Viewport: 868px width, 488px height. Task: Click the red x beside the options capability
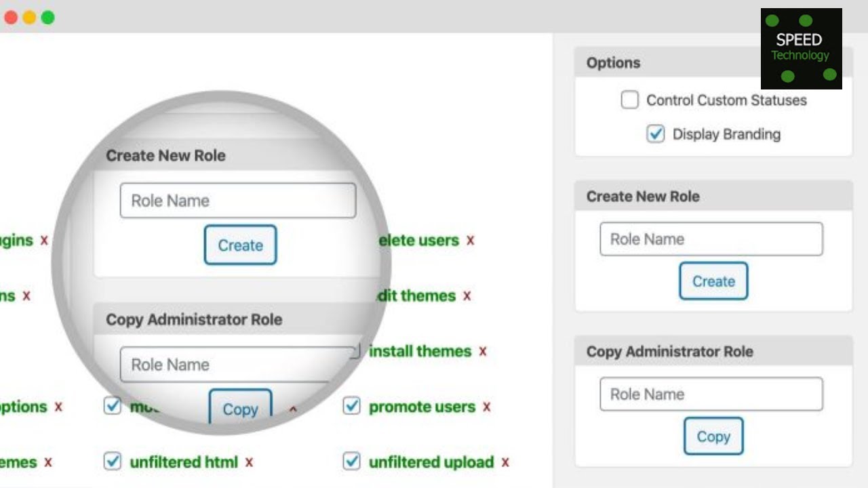[x=58, y=407]
